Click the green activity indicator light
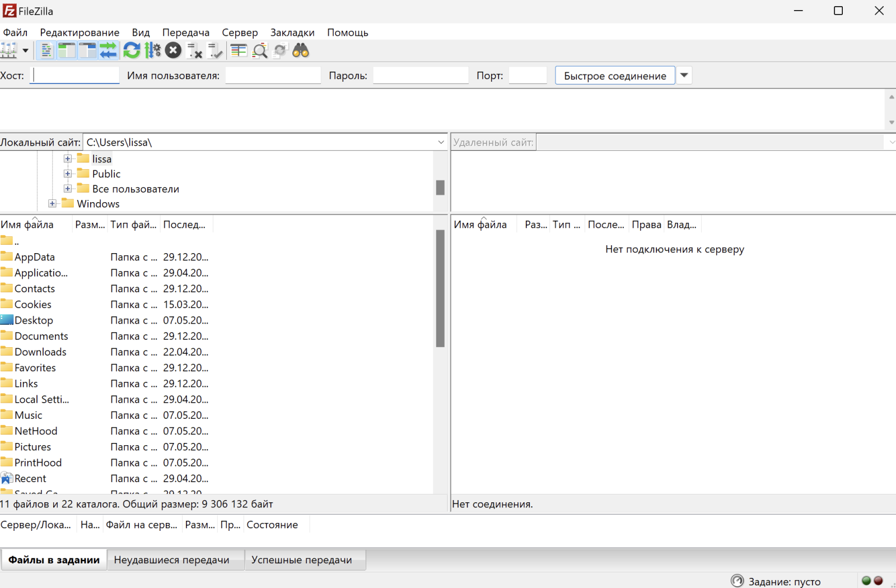 (x=866, y=581)
